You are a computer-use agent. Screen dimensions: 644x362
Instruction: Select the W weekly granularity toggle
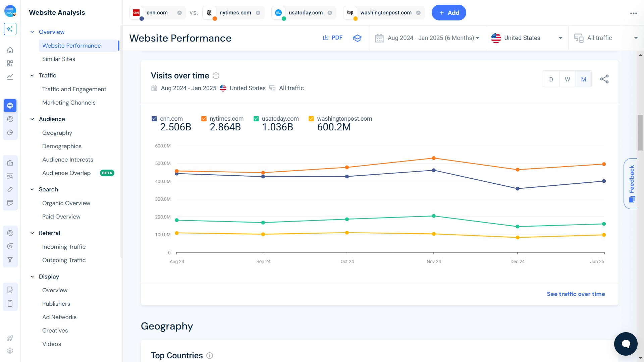[567, 79]
